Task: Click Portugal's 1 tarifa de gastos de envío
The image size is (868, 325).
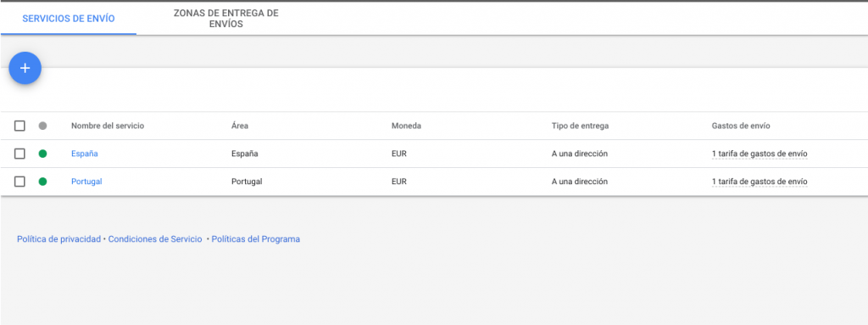Action: coord(759,182)
